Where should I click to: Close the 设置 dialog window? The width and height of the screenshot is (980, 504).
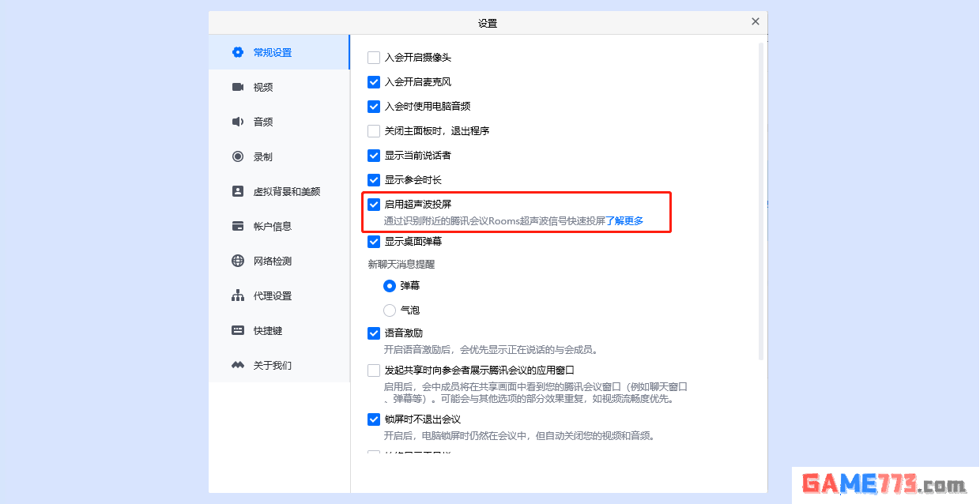[x=755, y=22]
